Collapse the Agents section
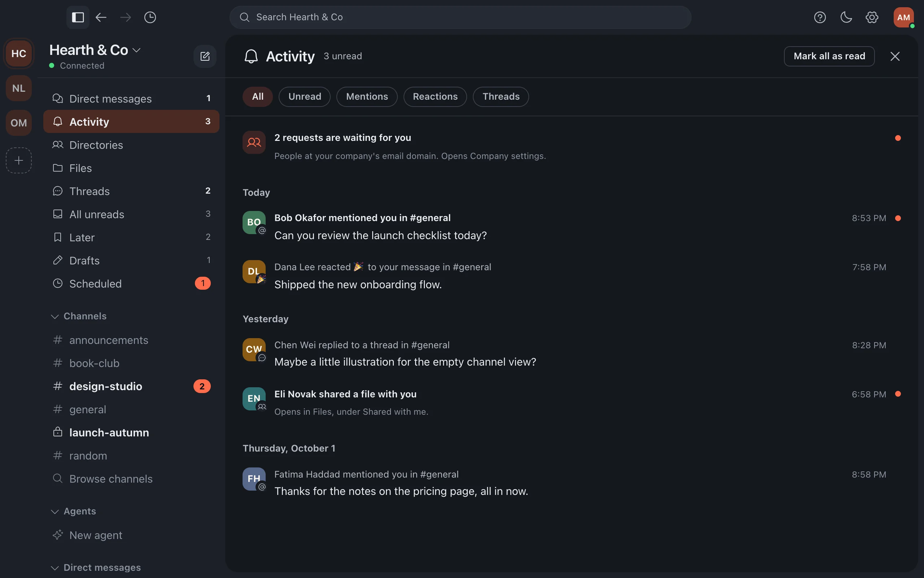This screenshot has height=578, width=924. pyautogui.click(x=74, y=511)
